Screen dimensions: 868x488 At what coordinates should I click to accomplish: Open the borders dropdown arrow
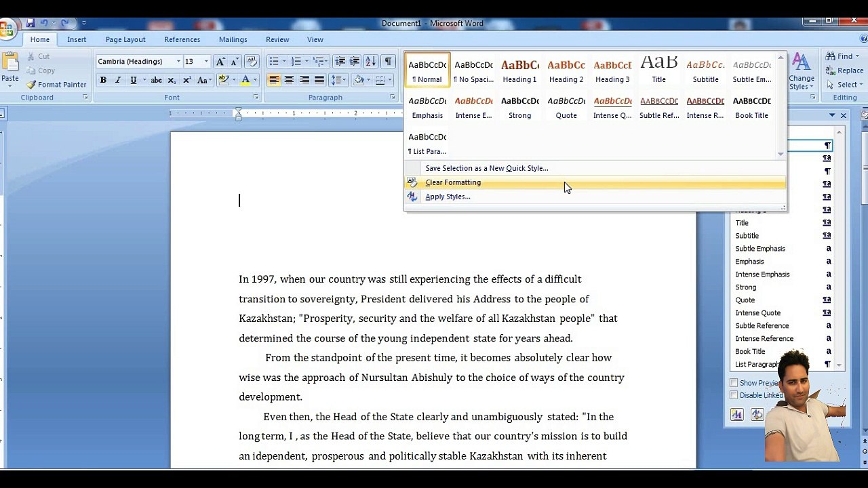pos(389,80)
